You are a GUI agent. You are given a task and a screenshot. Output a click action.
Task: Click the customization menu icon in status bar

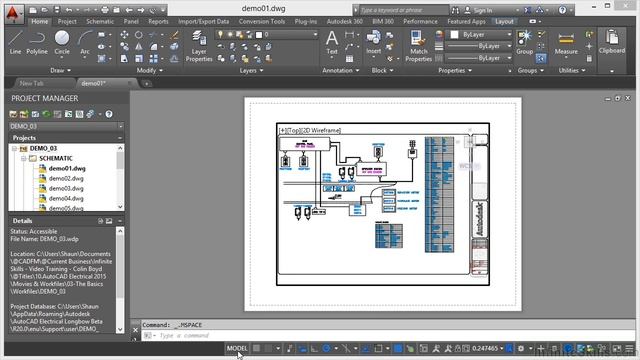pyautogui.click(x=629, y=349)
